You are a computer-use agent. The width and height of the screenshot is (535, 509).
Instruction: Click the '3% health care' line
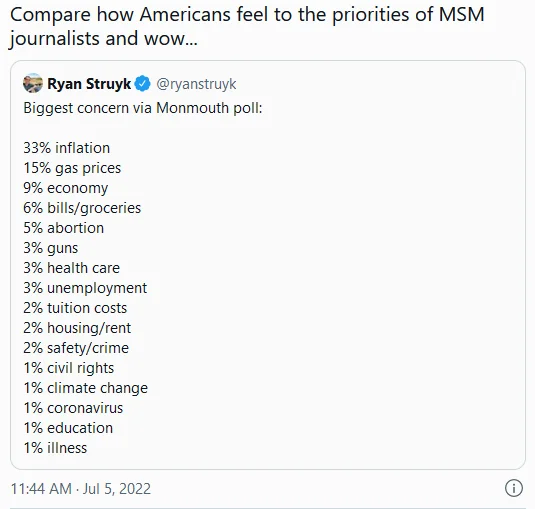pyautogui.click(x=72, y=268)
